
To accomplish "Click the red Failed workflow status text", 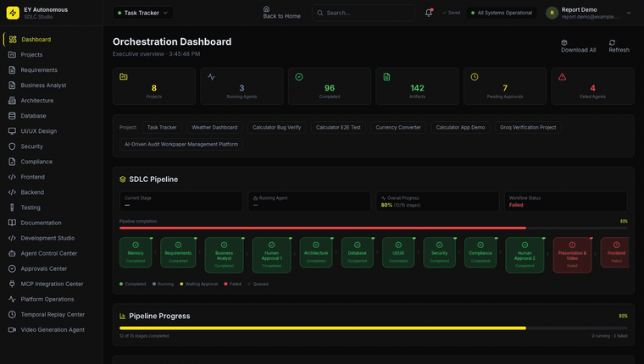I will point(516,205).
